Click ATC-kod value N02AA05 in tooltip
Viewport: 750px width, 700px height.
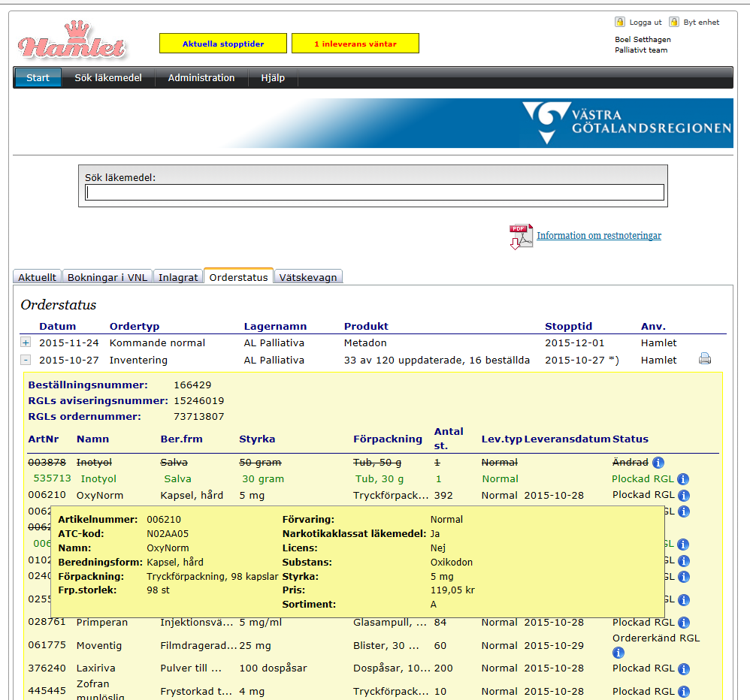tap(168, 533)
